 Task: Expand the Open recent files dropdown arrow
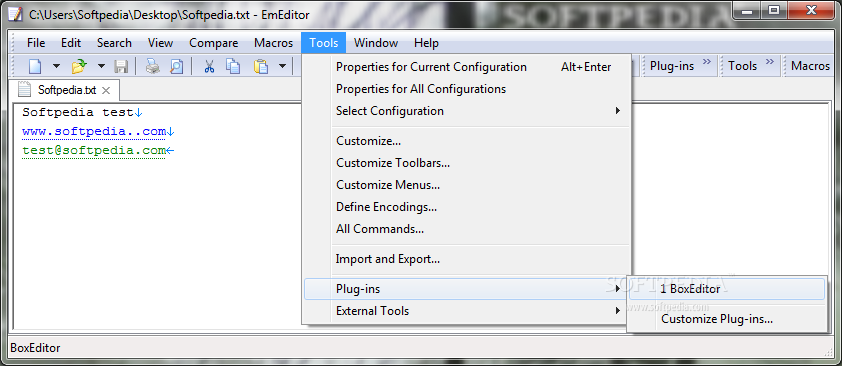tap(101, 67)
